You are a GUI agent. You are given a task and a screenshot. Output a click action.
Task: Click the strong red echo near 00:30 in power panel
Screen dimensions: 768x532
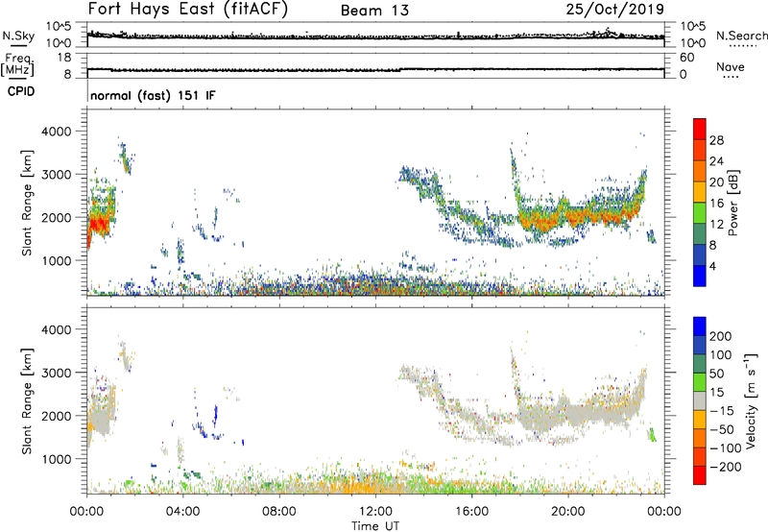point(98,226)
